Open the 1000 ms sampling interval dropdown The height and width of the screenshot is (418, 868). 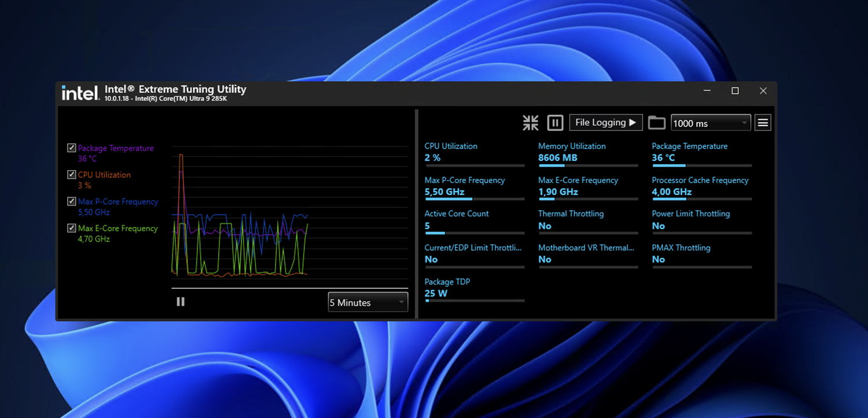coord(711,123)
